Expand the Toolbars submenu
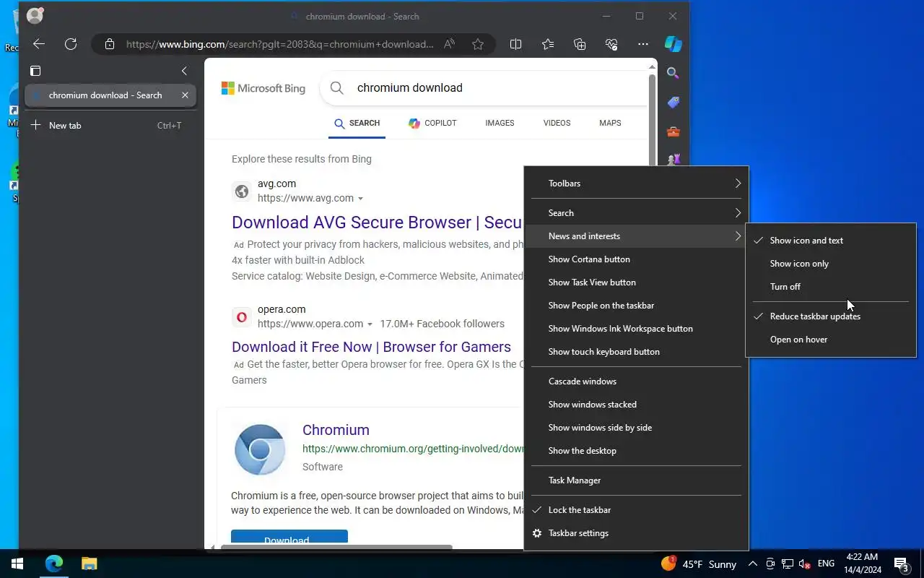This screenshot has height=578, width=924. 636,184
